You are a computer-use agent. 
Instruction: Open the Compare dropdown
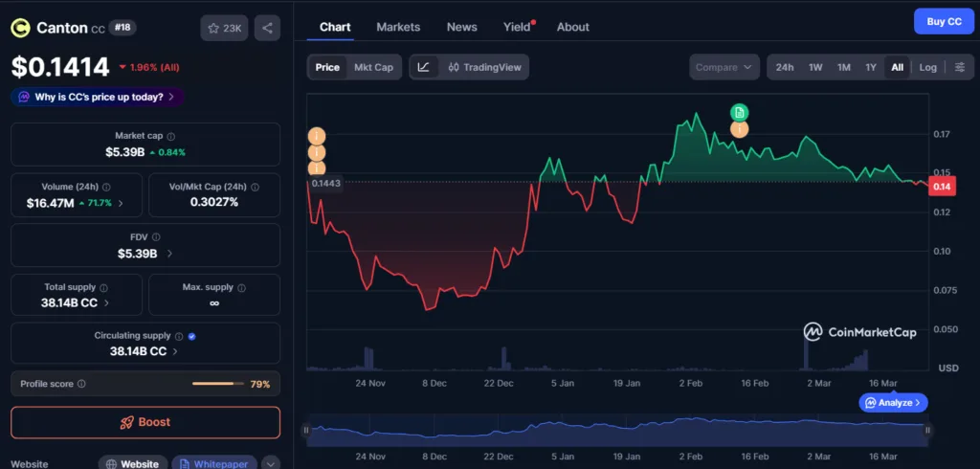(x=724, y=67)
